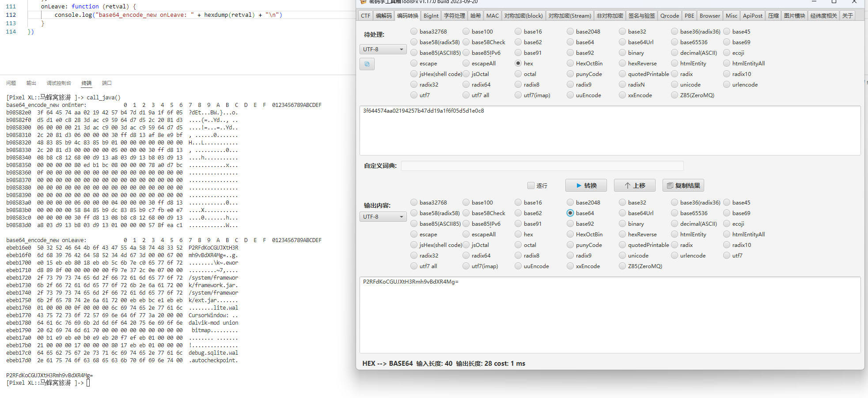The width and height of the screenshot is (868, 398).
Task: Open the 哈希 hash tab
Action: click(x=475, y=16)
